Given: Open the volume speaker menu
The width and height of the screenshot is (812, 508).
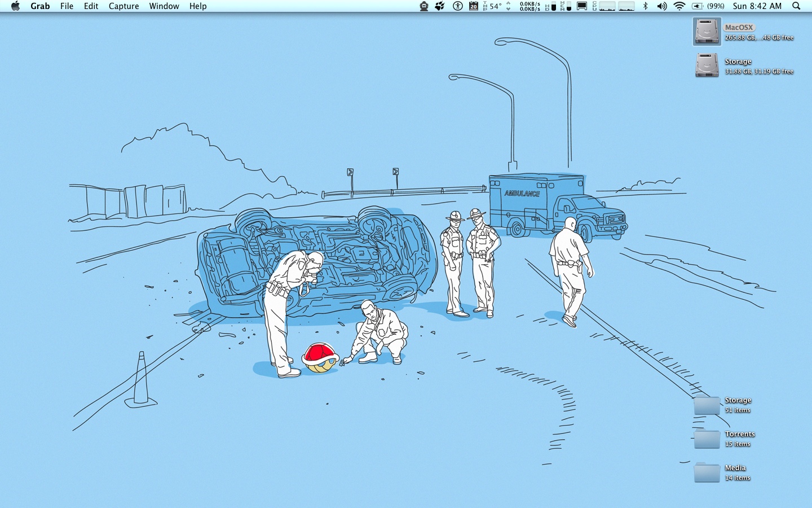Looking at the screenshot, I should [661, 6].
